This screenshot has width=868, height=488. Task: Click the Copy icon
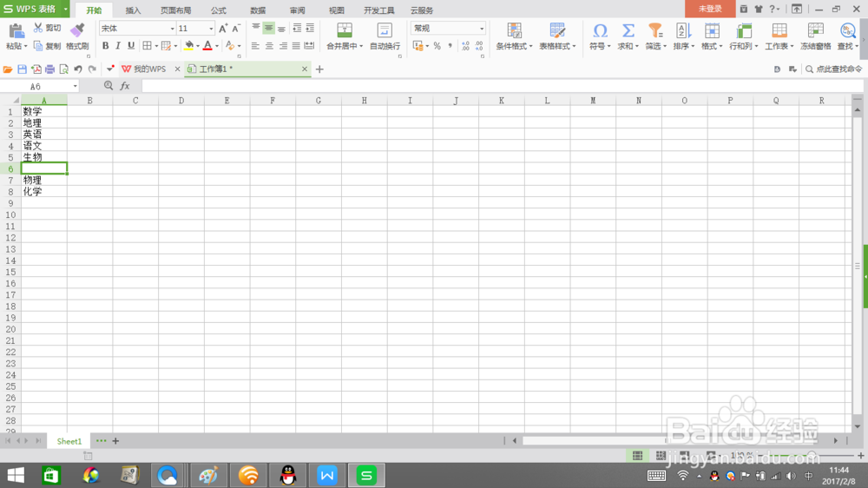point(38,46)
